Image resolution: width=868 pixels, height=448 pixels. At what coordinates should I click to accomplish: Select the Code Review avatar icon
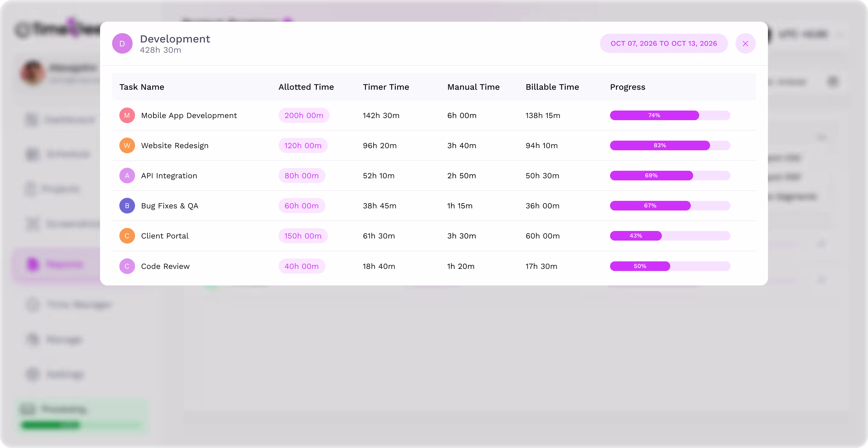pyautogui.click(x=127, y=266)
